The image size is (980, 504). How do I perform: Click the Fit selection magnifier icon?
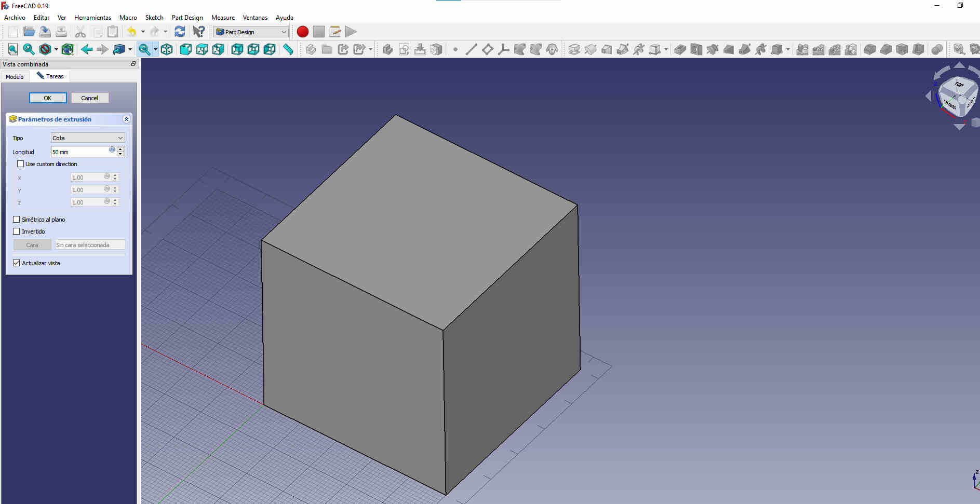(29, 49)
